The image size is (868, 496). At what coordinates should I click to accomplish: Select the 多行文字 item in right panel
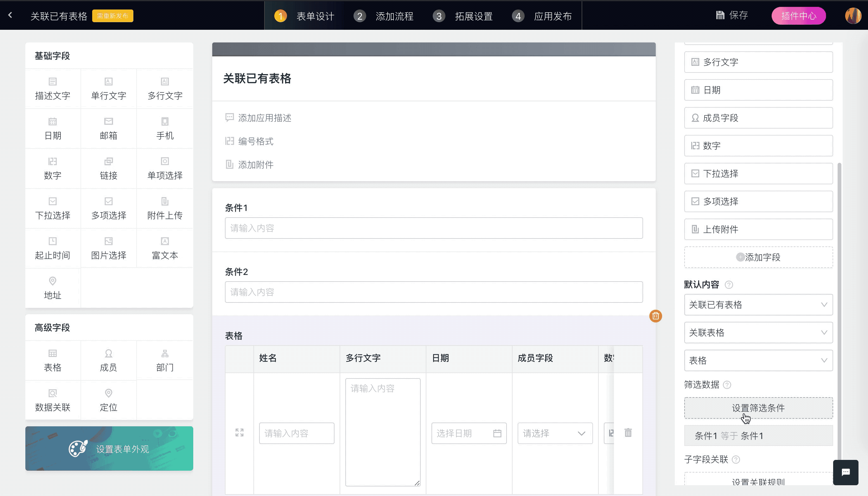click(758, 62)
